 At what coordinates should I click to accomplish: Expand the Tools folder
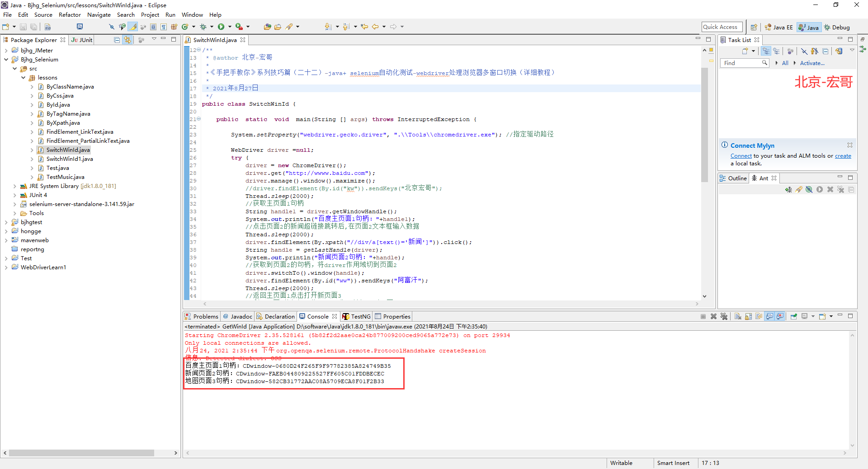[15, 213]
